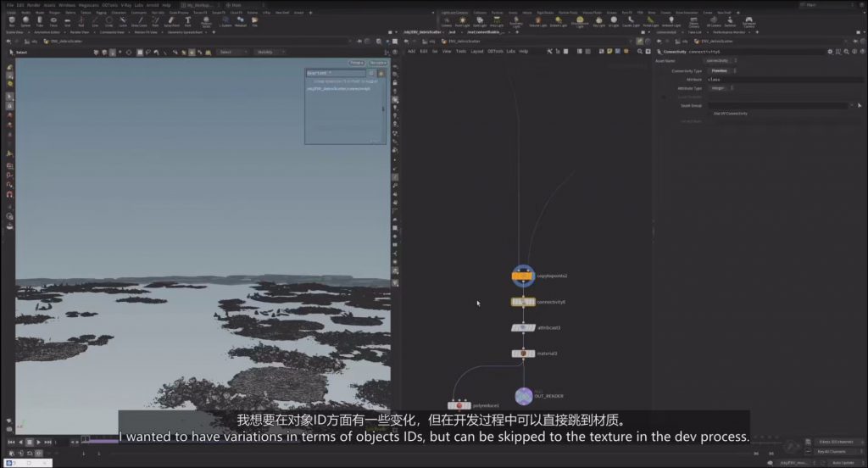
Task: Add a Camera from lights shelf
Action: [446, 21]
